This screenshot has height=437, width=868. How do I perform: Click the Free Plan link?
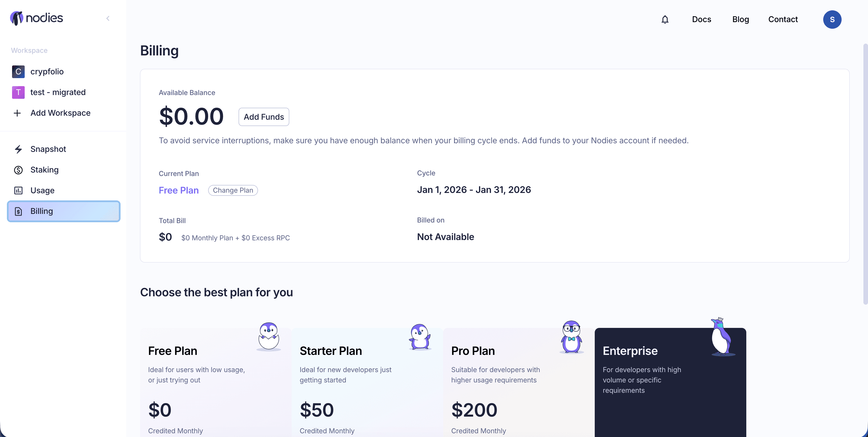179,190
